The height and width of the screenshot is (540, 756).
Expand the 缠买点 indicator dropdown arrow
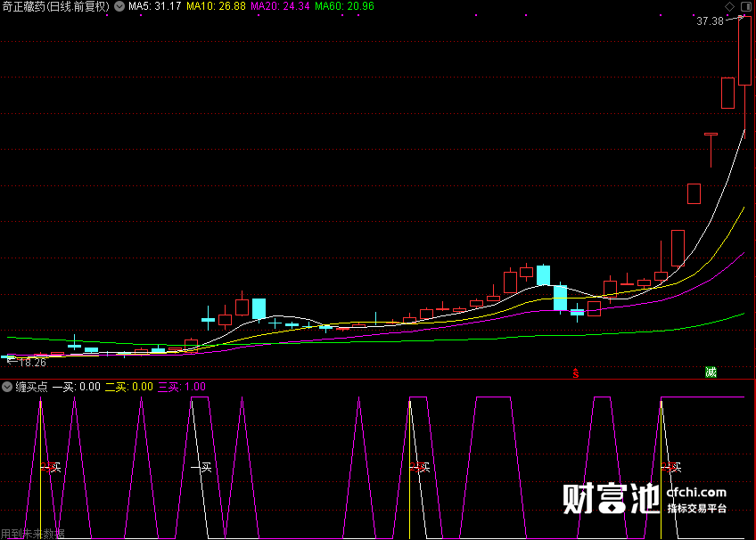pyautogui.click(x=7, y=387)
